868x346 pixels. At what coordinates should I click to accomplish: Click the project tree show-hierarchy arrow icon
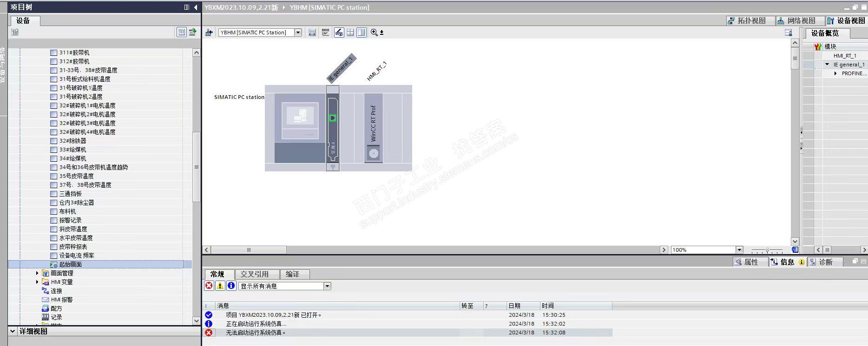[x=193, y=32]
